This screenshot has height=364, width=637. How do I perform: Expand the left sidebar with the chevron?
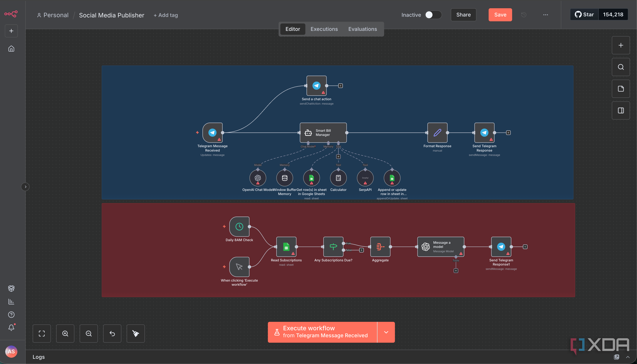pyautogui.click(x=25, y=187)
